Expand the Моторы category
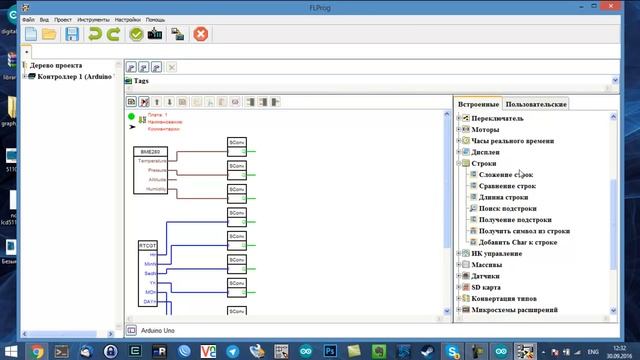This screenshot has height=360, width=640. click(458, 129)
